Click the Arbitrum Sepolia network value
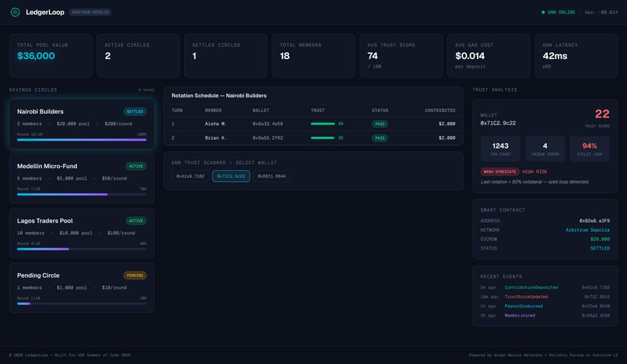 pyautogui.click(x=587, y=230)
